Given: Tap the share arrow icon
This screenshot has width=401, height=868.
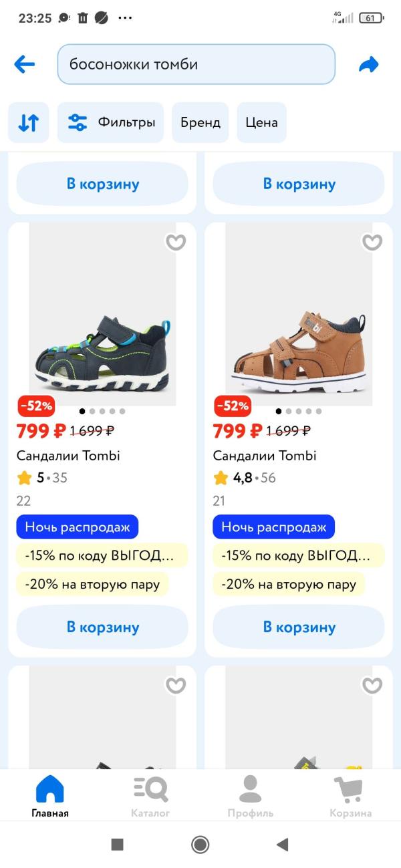Looking at the screenshot, I should 369,64.
